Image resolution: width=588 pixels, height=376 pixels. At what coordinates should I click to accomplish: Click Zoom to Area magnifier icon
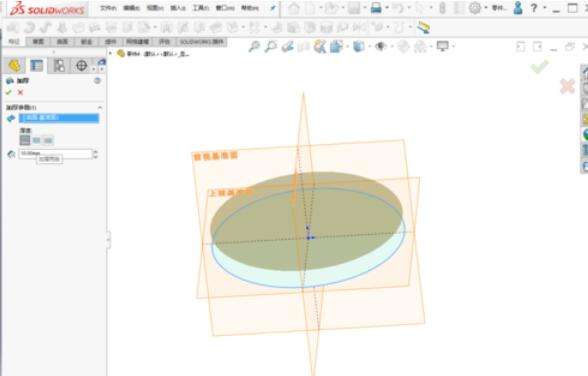click(x=271, y=46)
